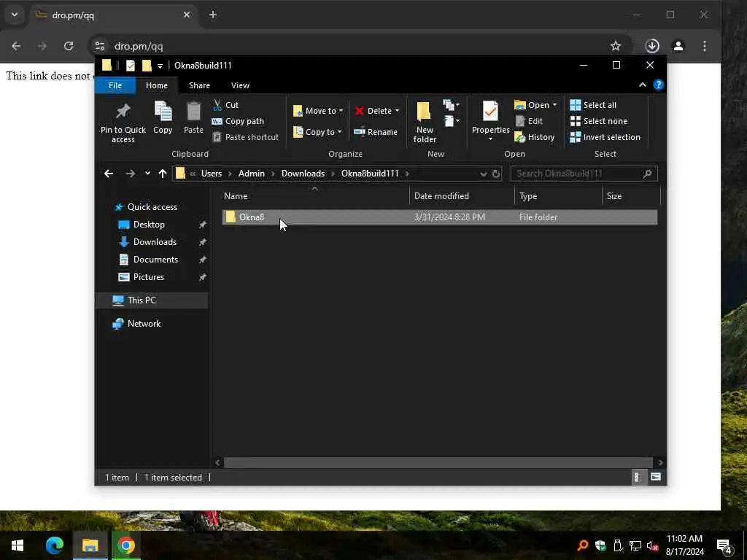The width and height of the screenshot is (747, 560).
Task: Click Users in the address path
Action: [212, 174]
